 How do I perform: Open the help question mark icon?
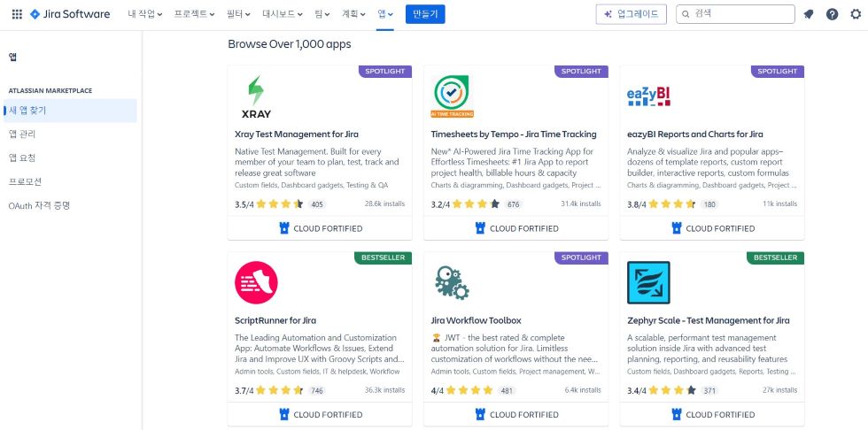pyautogui.click(x=832, y=14)
